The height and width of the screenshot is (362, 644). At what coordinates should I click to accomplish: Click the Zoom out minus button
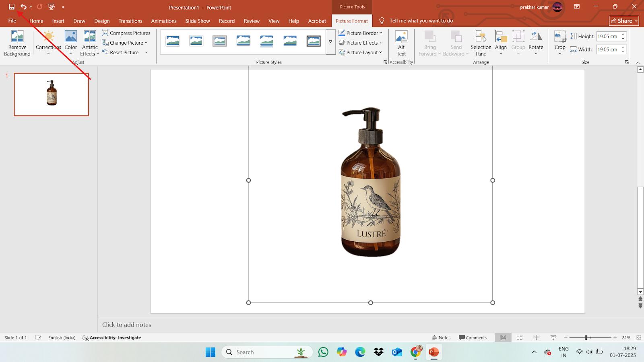pyautogui.click(x=566, y=337)
